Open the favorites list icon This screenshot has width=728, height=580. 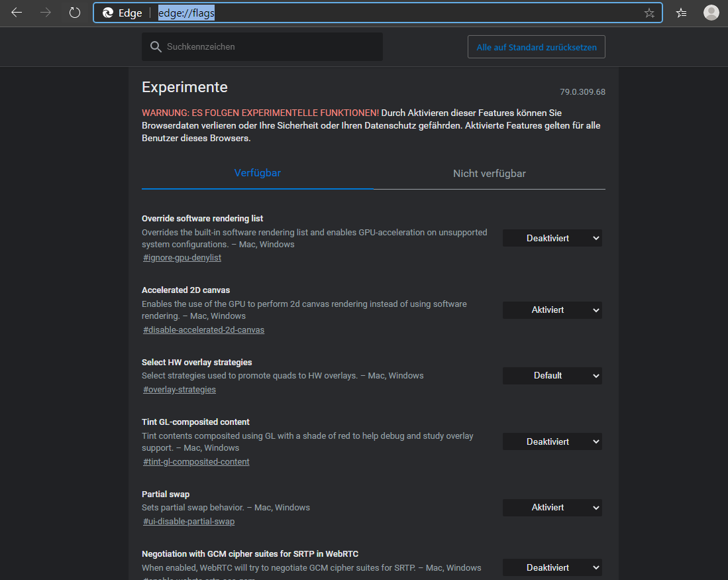(681, 13)
